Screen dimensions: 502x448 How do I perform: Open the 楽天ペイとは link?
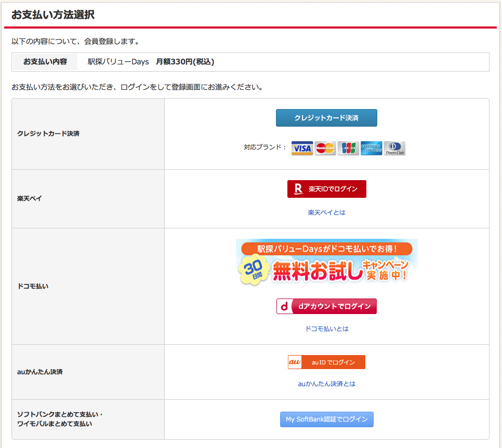326,213
